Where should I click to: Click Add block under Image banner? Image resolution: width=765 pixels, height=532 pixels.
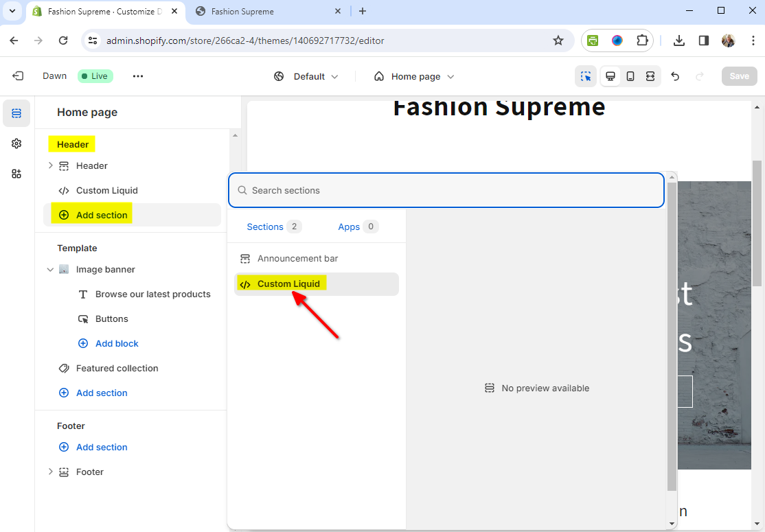(x=117, y=343)
